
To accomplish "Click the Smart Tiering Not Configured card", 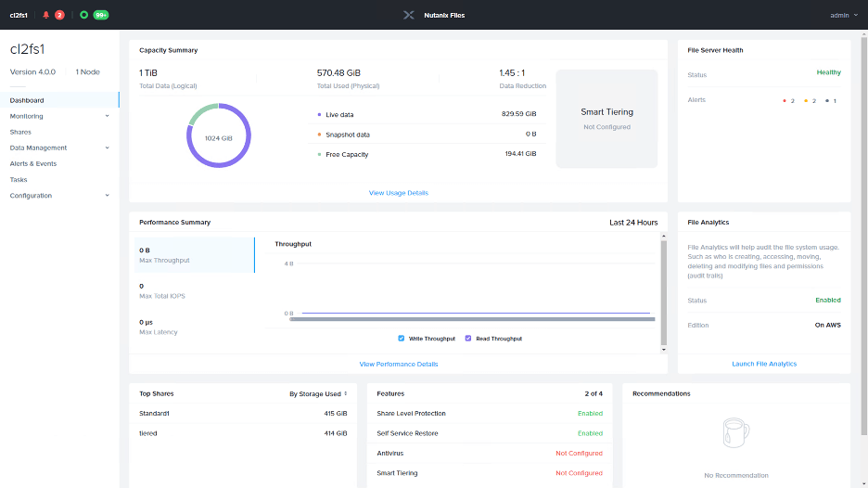I will point(606,119).
